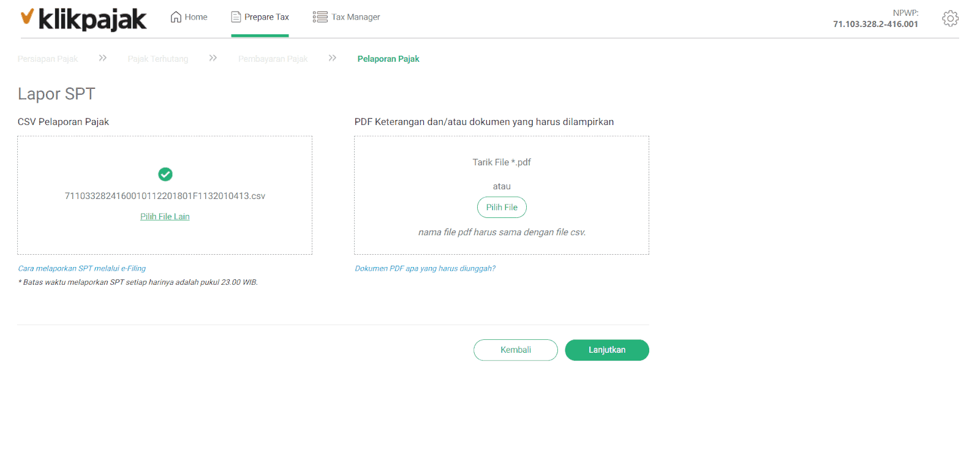
Task: Click the chevron before Pelaporan Pajak
Action: (333, 58)
